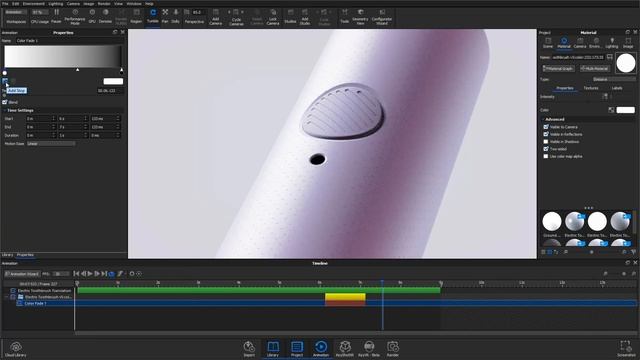Pause the real-time render
The width and height of the screenshot is (640, 360).
coord(56,16)
